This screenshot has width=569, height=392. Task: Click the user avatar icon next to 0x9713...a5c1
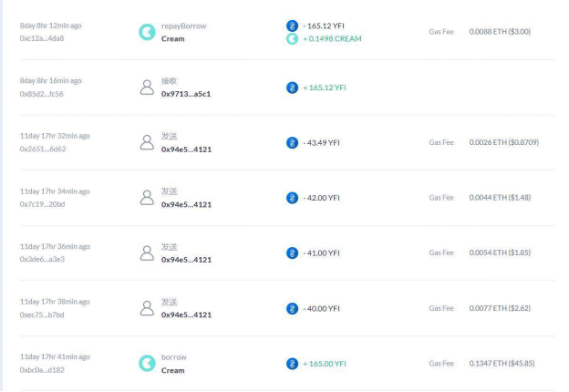point(147,88)
